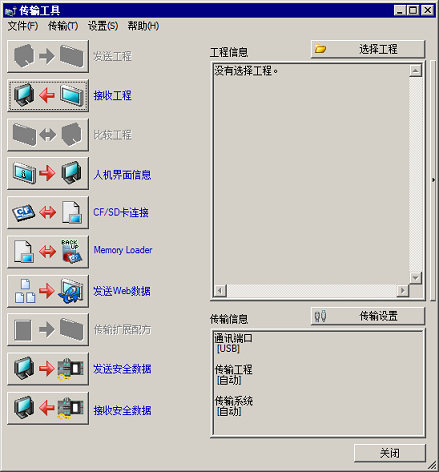Open the Memory Loader icon button
Viewport: 439px width, 472px height.
48,252
